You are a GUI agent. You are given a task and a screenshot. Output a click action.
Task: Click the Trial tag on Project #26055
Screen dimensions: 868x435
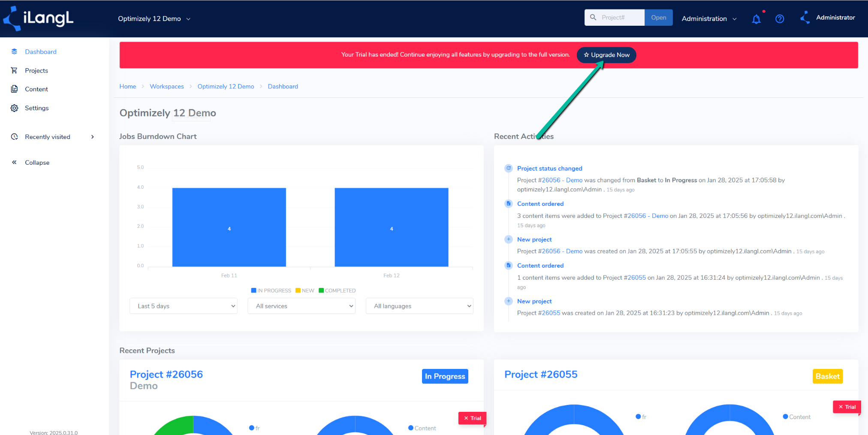847,407
